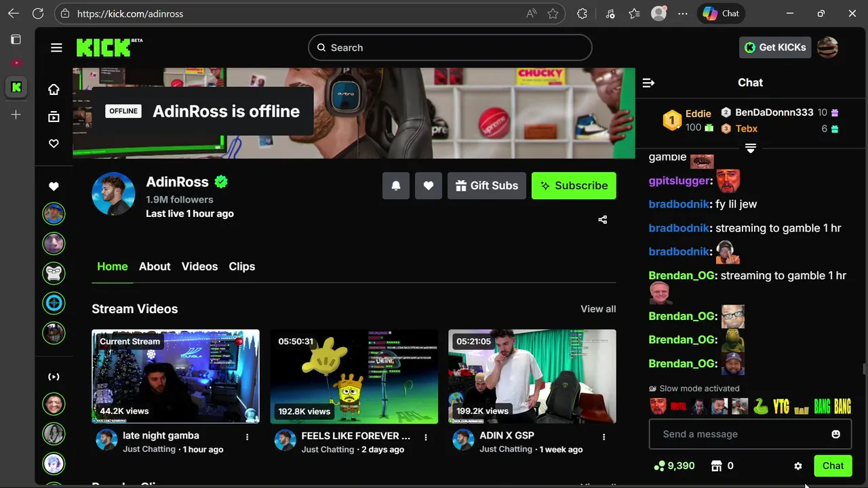The image size is (868, 488).
Task: Click View all stream videos
Action: [x=598, y=309]
